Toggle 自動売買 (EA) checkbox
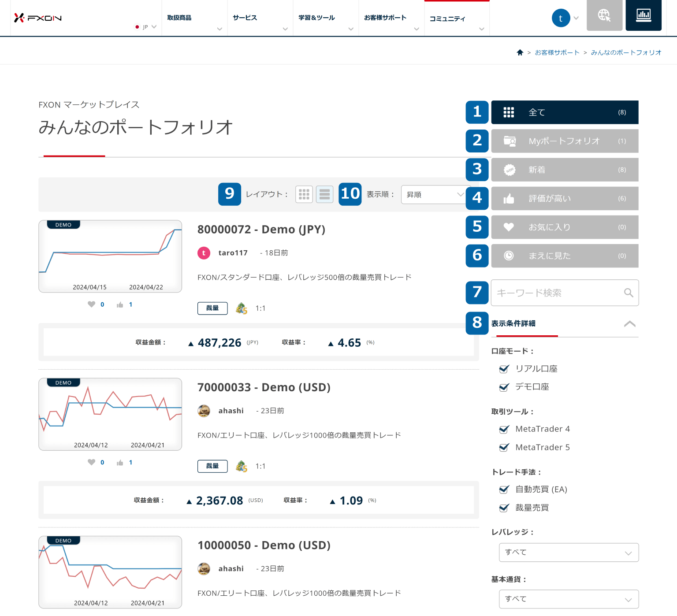The image size is (677, 616). [504, 490]
